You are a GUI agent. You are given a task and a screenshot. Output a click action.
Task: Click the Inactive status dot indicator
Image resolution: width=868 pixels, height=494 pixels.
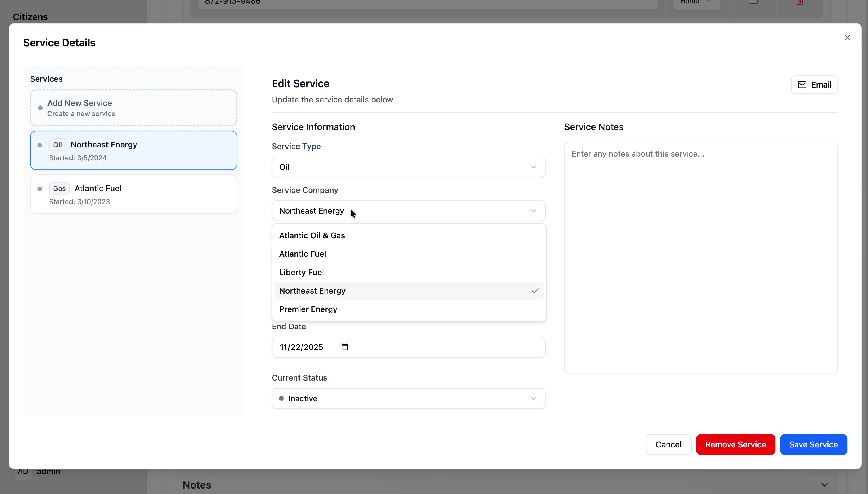[x=281, y=398]
